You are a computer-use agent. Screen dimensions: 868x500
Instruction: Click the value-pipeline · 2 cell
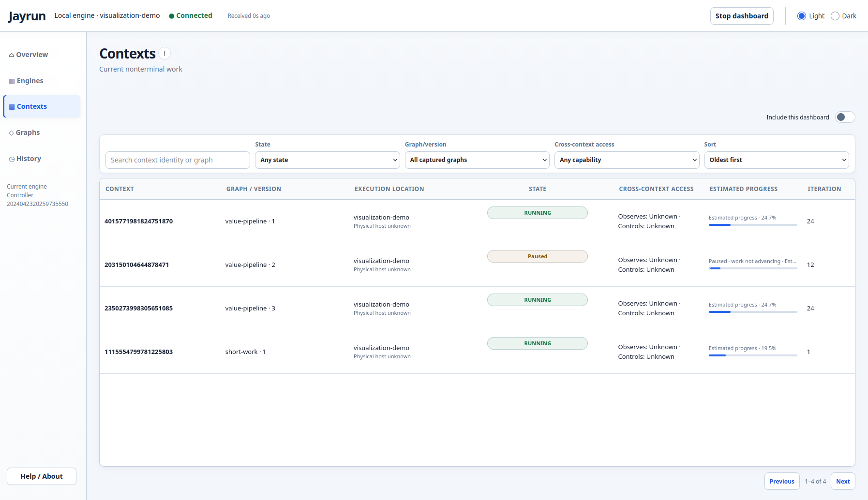[250, 265]
